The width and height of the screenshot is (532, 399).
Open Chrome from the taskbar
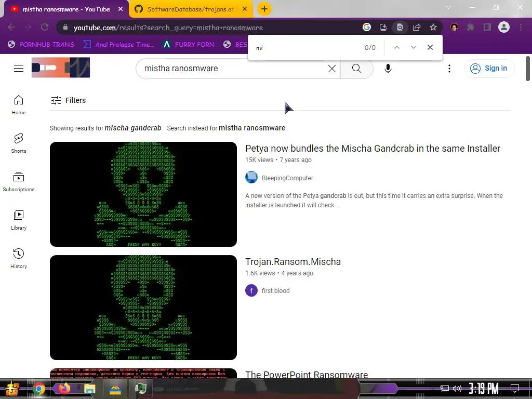click(38, 389)
